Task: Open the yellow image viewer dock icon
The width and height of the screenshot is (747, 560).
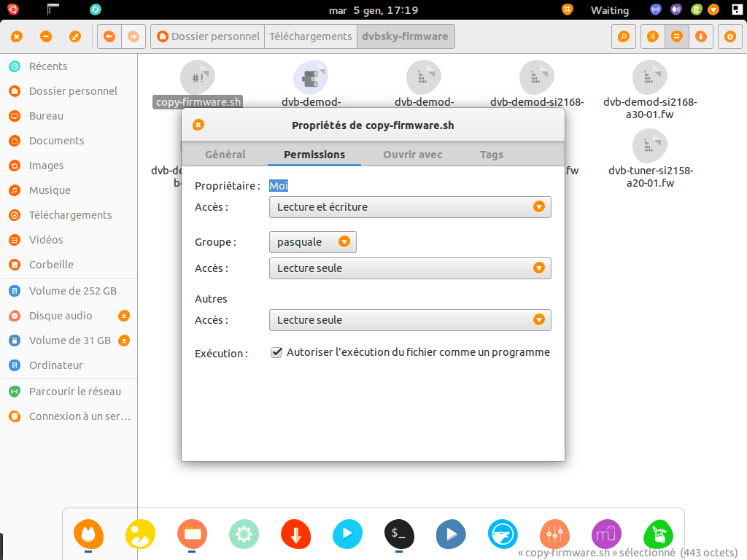Action: coord(141,534)
